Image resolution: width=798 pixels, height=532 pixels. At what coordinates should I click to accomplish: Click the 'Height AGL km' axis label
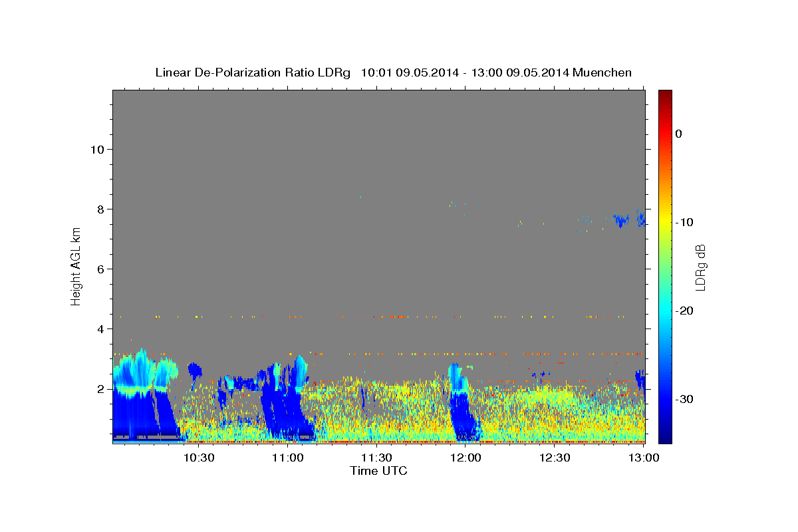tap(76, 267)
